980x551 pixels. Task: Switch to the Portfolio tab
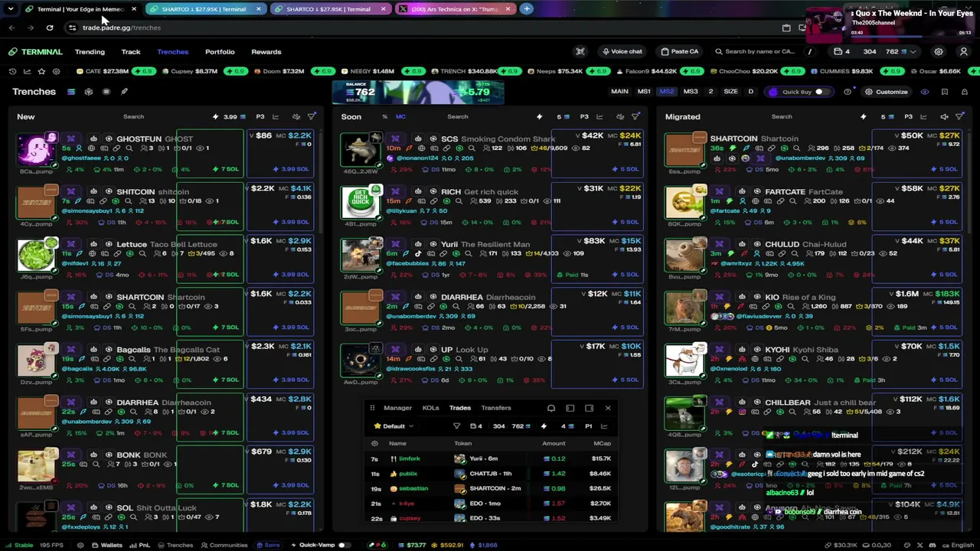click(220, 52)
